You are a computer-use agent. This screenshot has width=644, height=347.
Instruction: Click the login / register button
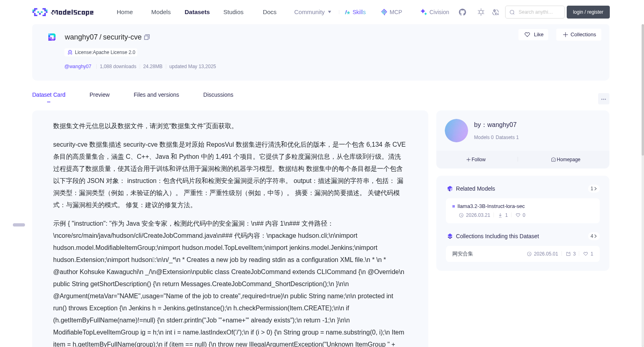tap(588, 12)
